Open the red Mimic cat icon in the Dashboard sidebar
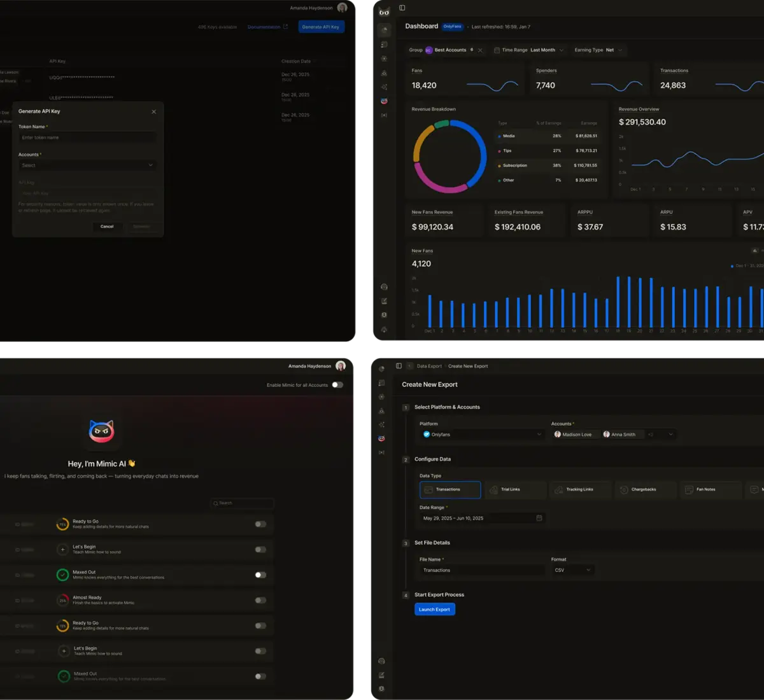Viewport: 764px width, 700px height. [x=384, y=101]
